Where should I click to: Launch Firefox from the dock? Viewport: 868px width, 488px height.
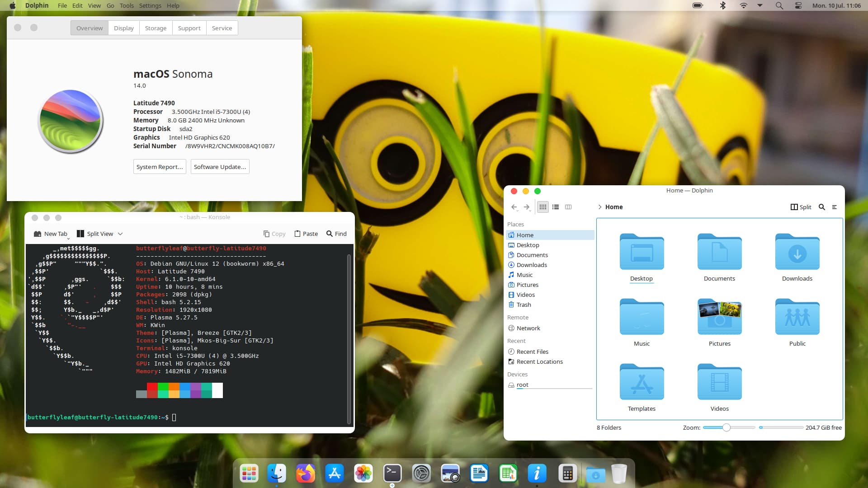pos(306,474)
